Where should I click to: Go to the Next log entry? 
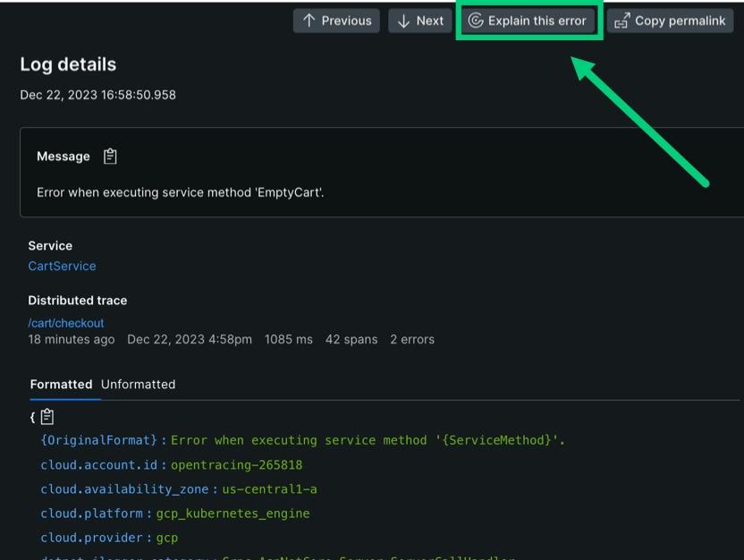click(420, 21)
